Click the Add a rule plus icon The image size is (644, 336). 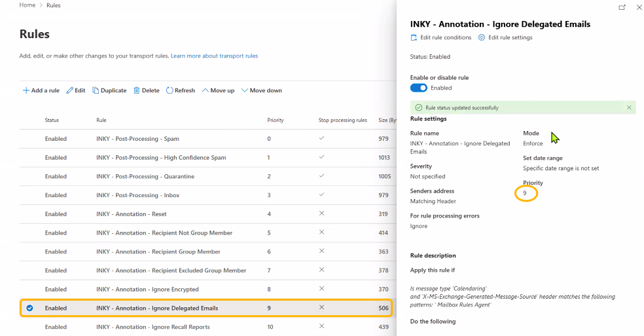tap(26, 90)
